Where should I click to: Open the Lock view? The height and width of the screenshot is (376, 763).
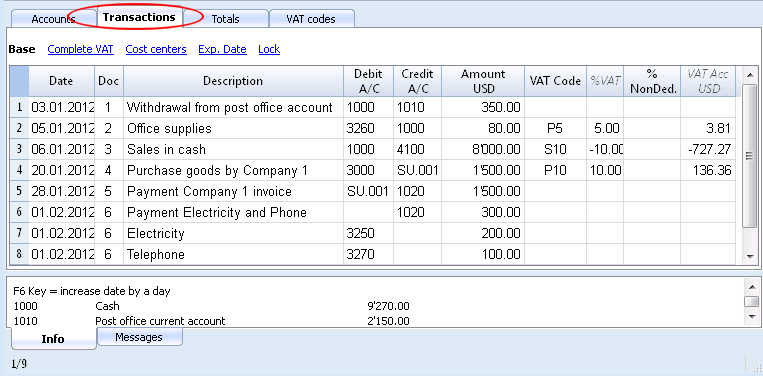(269, 49)
